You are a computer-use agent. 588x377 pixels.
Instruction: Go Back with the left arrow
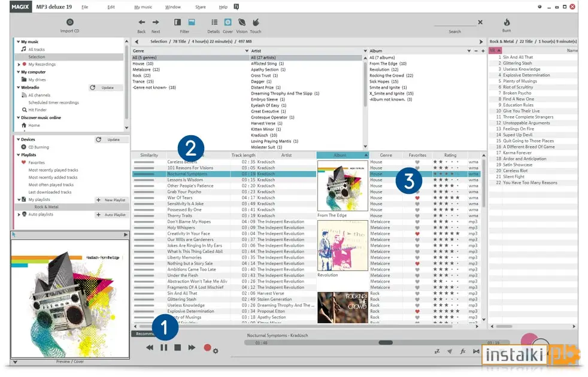point(141,23)
